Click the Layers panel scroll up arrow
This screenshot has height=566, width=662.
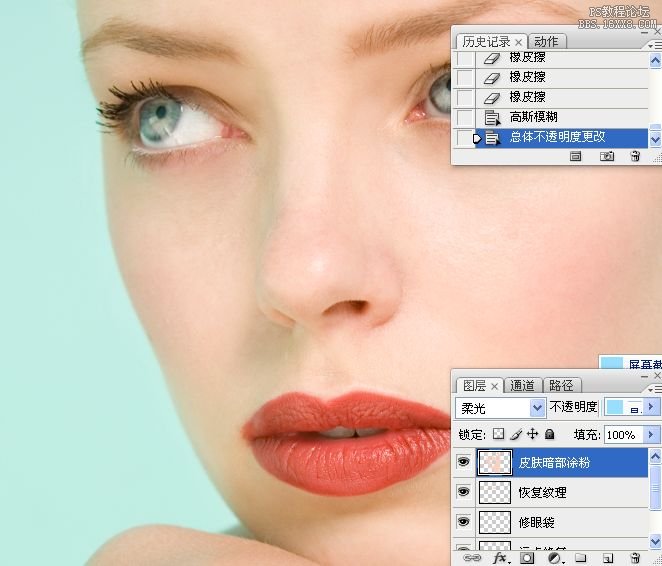pyautogui.click(x=655, y=456)
